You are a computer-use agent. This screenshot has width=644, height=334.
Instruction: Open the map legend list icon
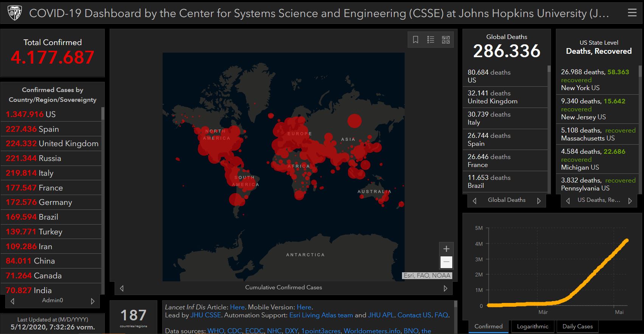click(430, 40)
